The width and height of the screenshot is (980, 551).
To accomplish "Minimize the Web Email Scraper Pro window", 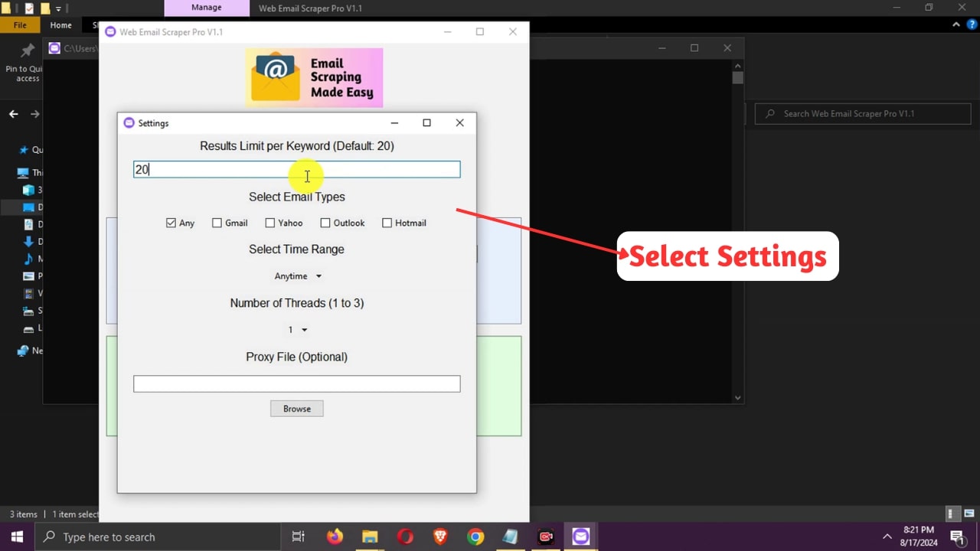I will (447, 31).
